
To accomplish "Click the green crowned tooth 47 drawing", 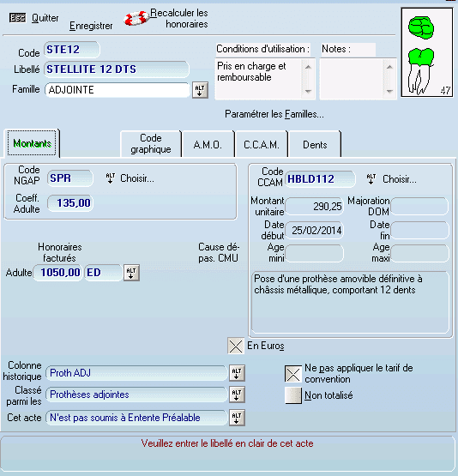I will (x=420, y=71).
